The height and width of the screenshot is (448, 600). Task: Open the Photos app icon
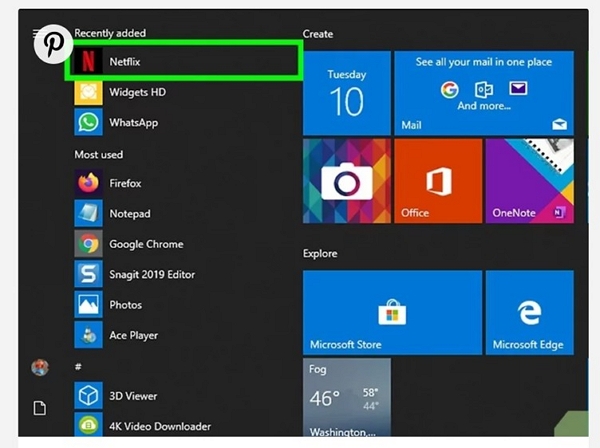tap(88, 305)
